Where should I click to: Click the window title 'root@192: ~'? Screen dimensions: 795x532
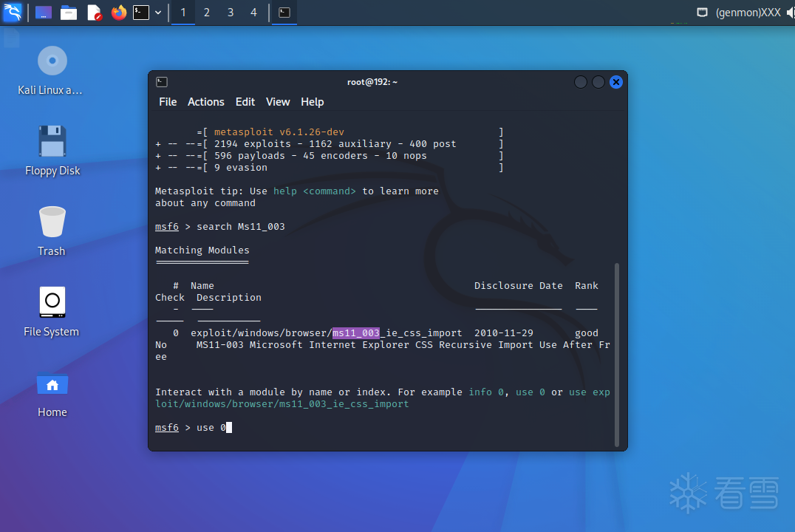(372, 82)
